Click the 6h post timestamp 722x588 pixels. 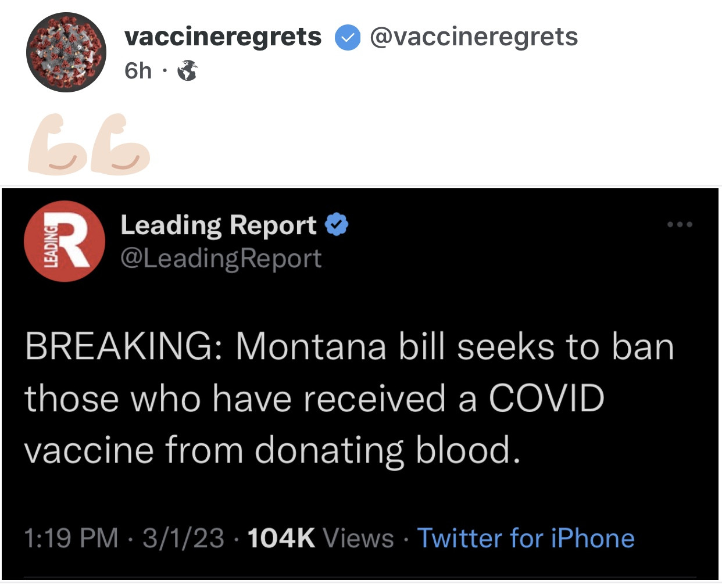(x=138, y=71)
